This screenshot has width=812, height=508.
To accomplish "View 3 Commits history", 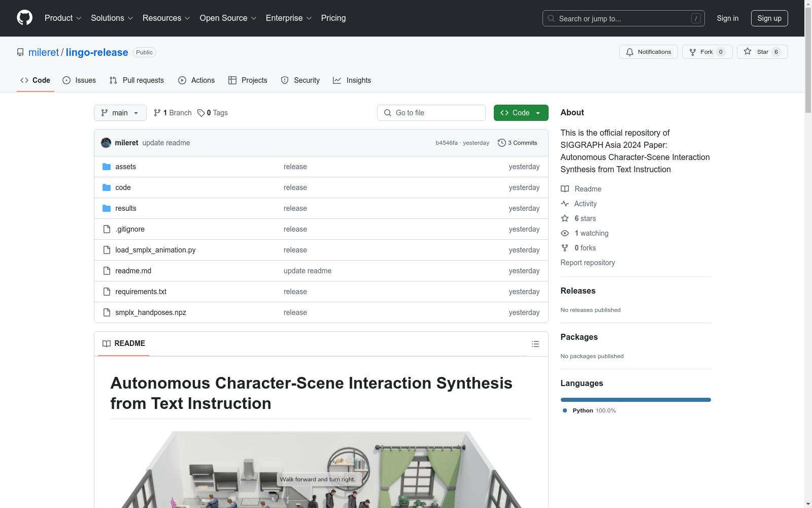I will point(518,143).
